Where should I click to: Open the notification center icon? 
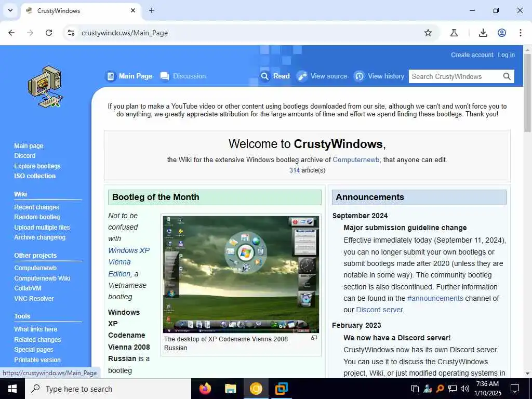pyautogui.click(x=515, y=389)
